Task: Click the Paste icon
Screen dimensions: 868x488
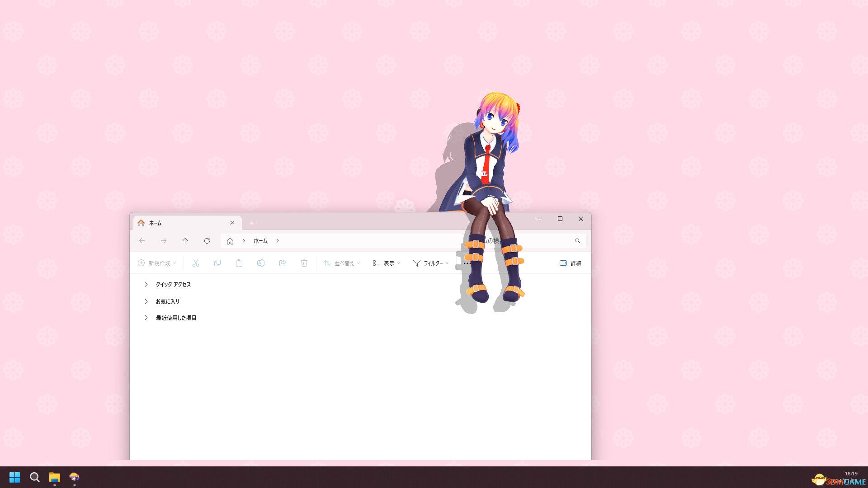Action: [x=239, y=263]
